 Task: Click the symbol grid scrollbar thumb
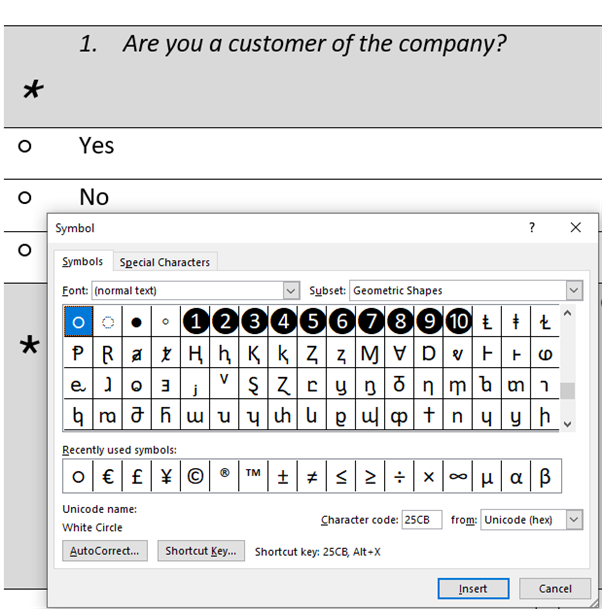[x=567, y=391]
